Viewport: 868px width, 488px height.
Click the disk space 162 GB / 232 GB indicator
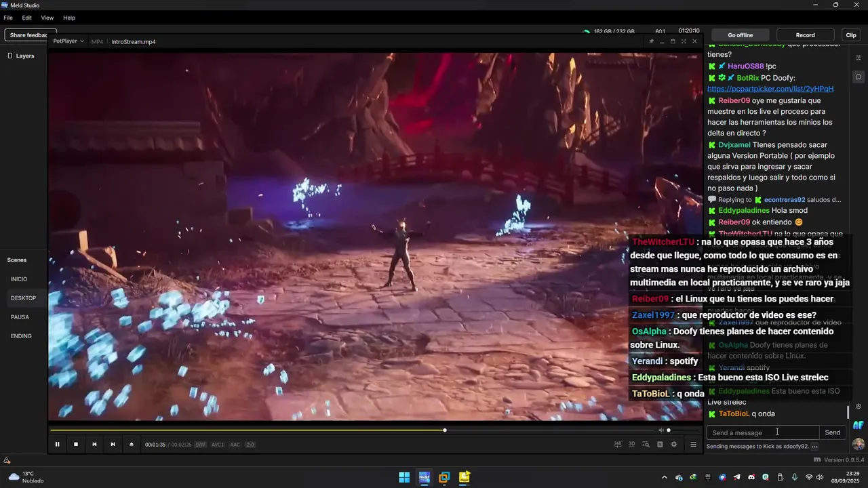coord(610,31)
